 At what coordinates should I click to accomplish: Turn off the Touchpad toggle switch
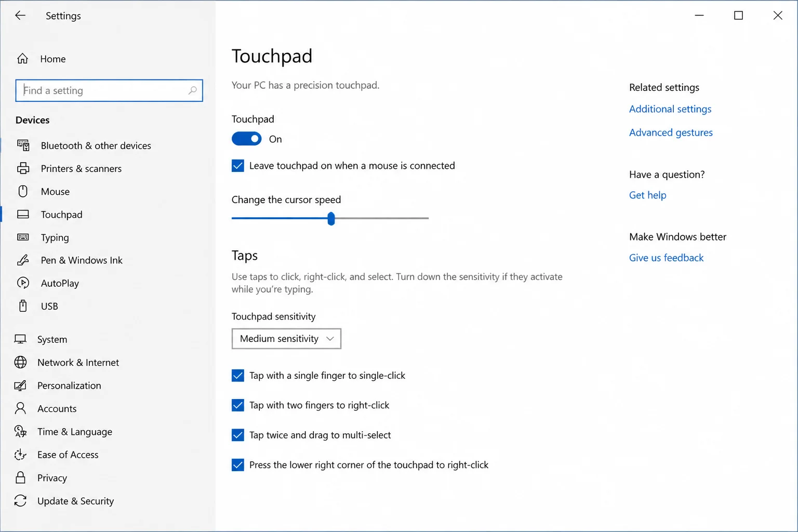[x=246, y=139]
